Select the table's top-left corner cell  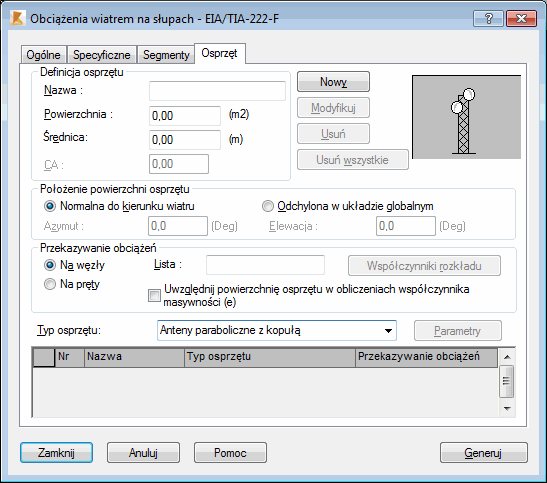pyautogui.click(x=44, y=357)
